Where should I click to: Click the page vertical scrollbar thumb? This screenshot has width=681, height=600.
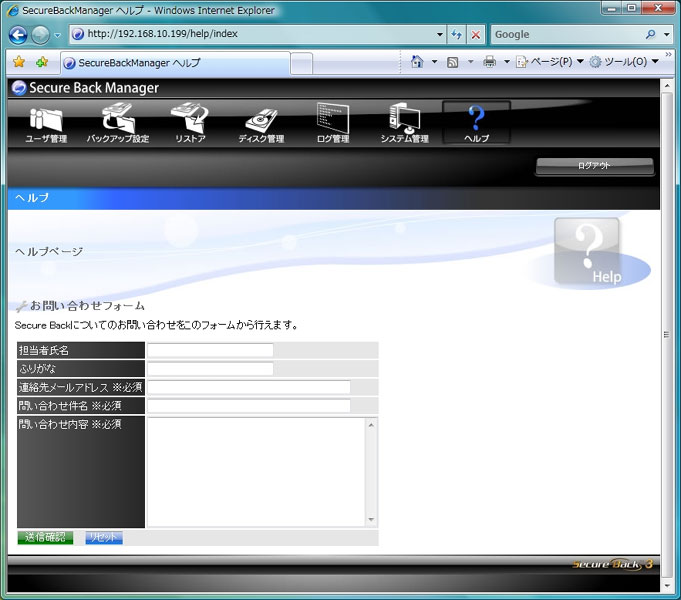pyautogui.click(x=667, y=335)
